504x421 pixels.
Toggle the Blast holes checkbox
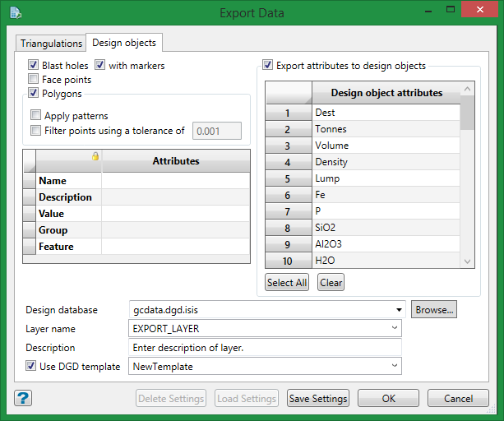pos(34,66)
